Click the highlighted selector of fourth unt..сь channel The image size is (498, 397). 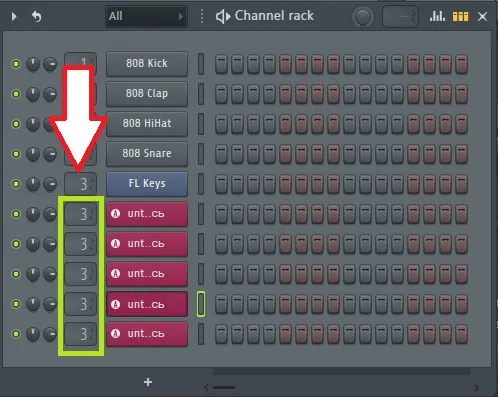[x=201, y=304]
